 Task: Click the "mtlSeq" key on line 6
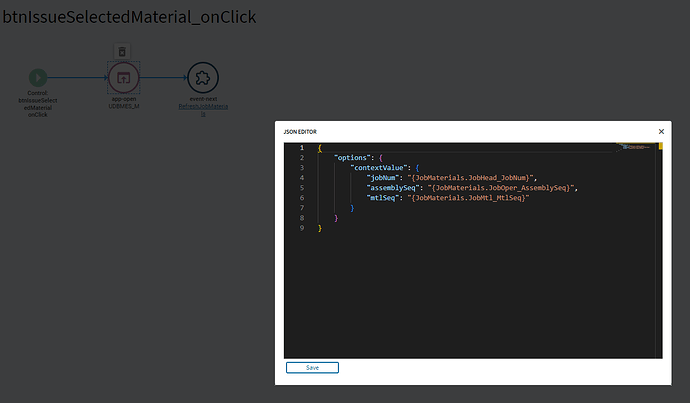383,198
